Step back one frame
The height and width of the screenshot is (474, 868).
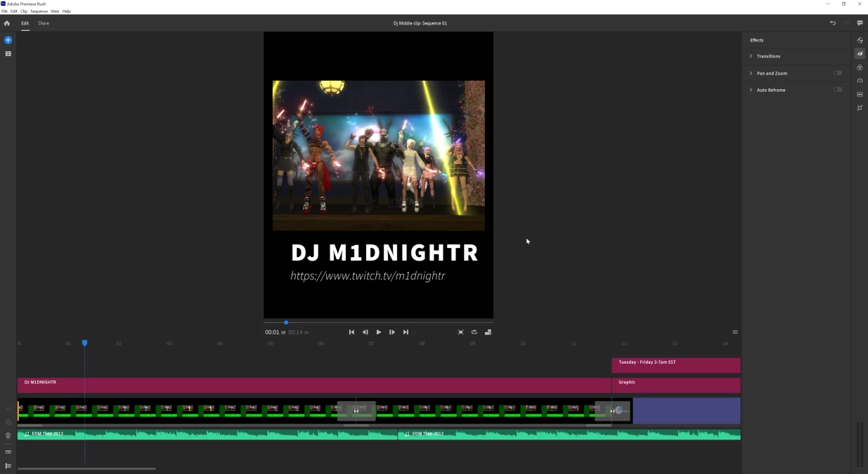click(365, 332)
